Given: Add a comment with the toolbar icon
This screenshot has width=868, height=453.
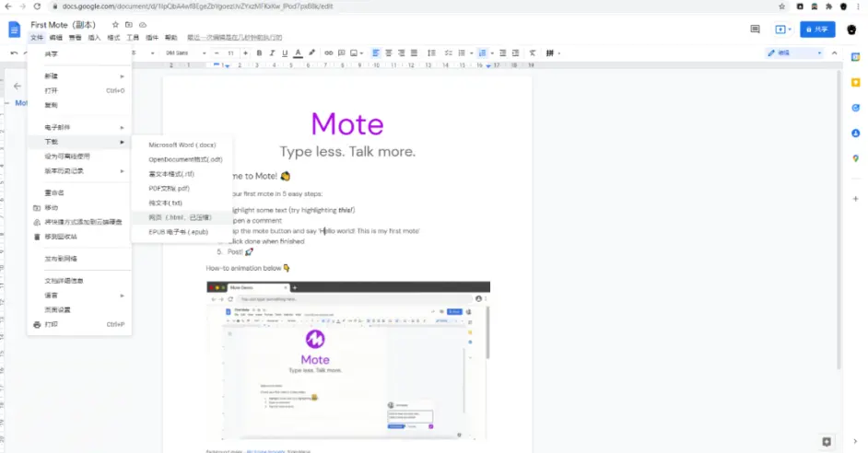Looking at the screenshot, I should coord(342,53).
